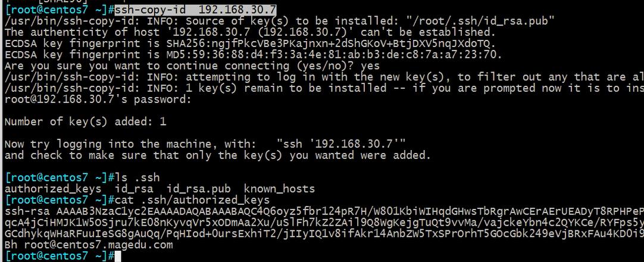The width and height of the screenshot is (644, 262).
Task: Click the 'yes' answer after continue connecting
Action: click(370, 65)
